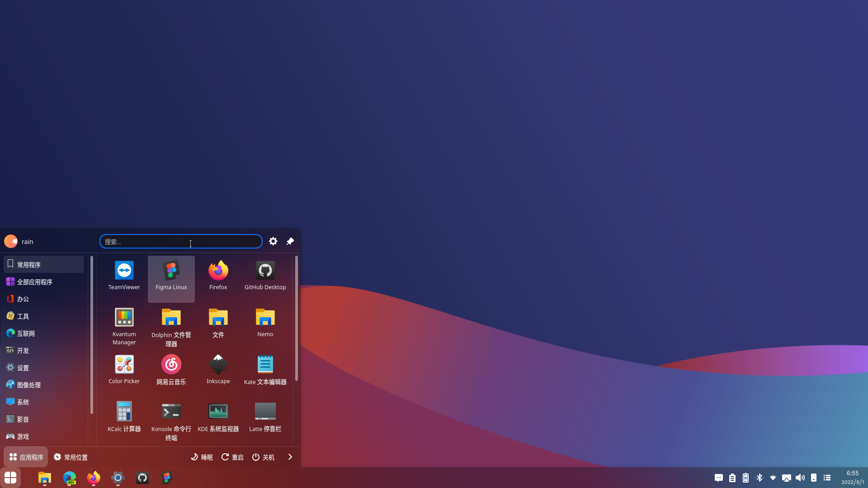Viewport: 868px width, 488px height.
Task: Open clipboard tray icon
Action: (x=732, y=478)
